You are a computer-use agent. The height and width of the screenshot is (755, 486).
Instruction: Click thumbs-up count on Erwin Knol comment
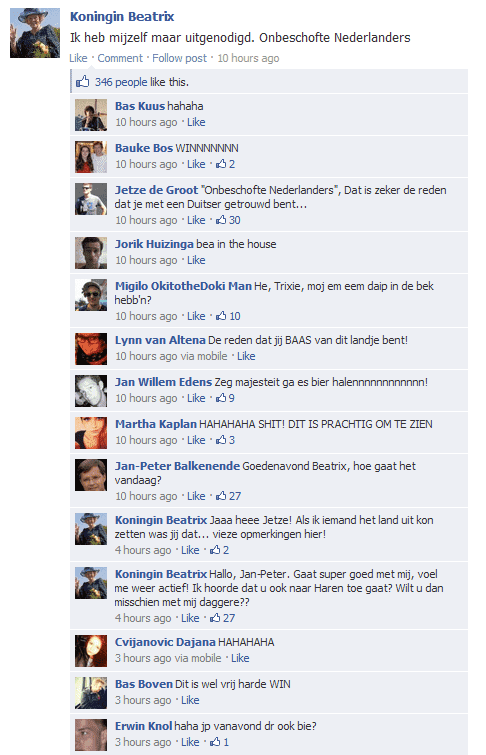219,742
